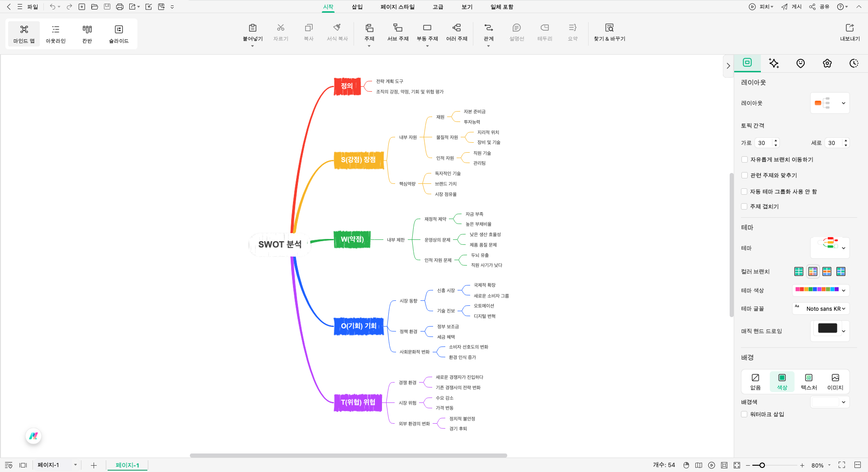This screenshot has width=868, height=472.
Task: Enable 워터마크 삽입
Action: 744,414
